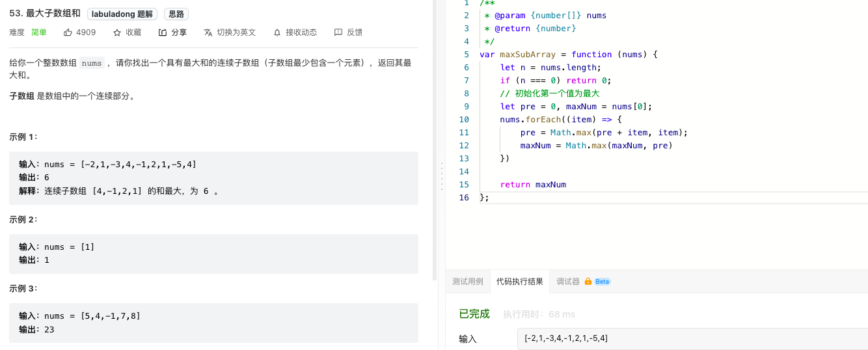
Task: Click the 反馈 label
Action: [355, 32]
